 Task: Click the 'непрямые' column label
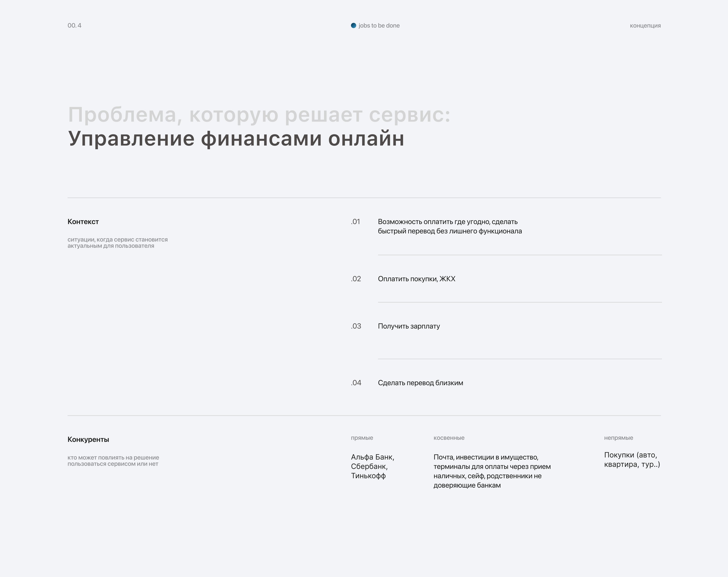point(618,438)
